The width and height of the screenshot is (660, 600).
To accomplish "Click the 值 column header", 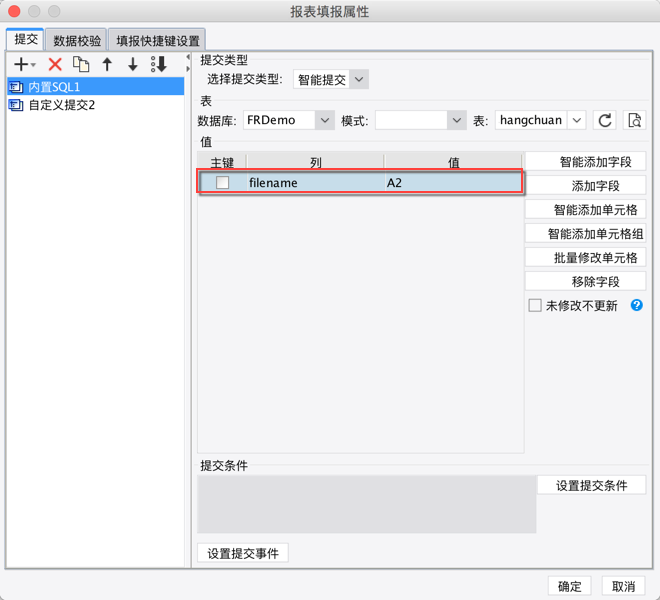I will (453, 162).
